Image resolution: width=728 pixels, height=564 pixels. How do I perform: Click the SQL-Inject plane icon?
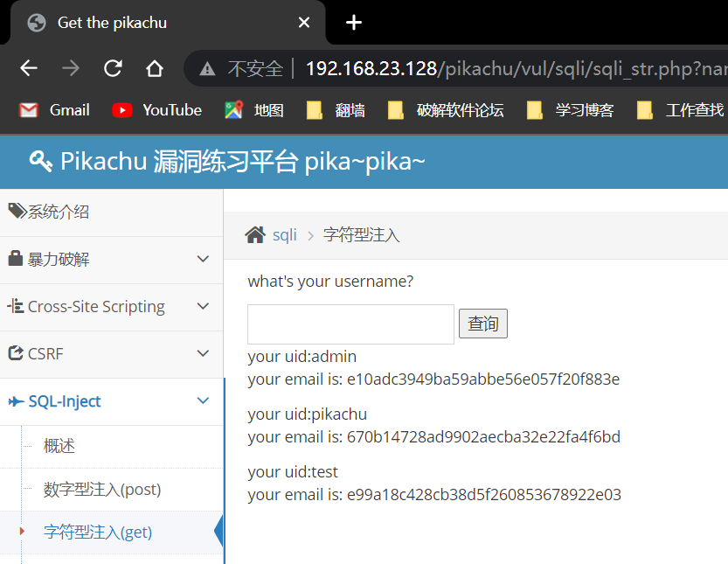[15, 400]
